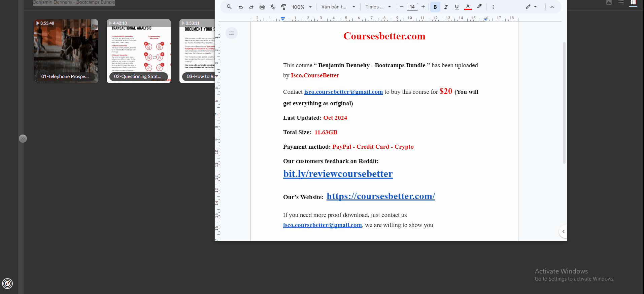Show document outline panel
Image resolution: width=644 pixels, height=294 pixels.
tap(232, 33)
